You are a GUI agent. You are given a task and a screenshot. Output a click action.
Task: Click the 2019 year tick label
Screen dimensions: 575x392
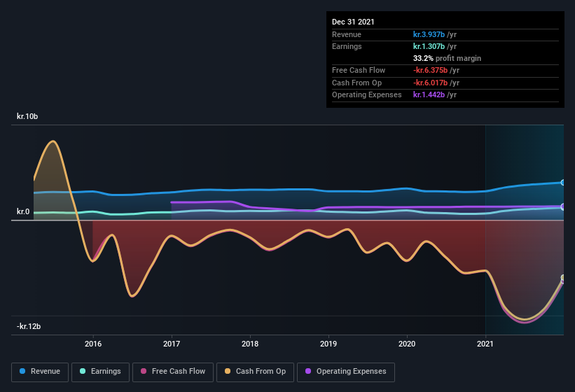(328, 344)
